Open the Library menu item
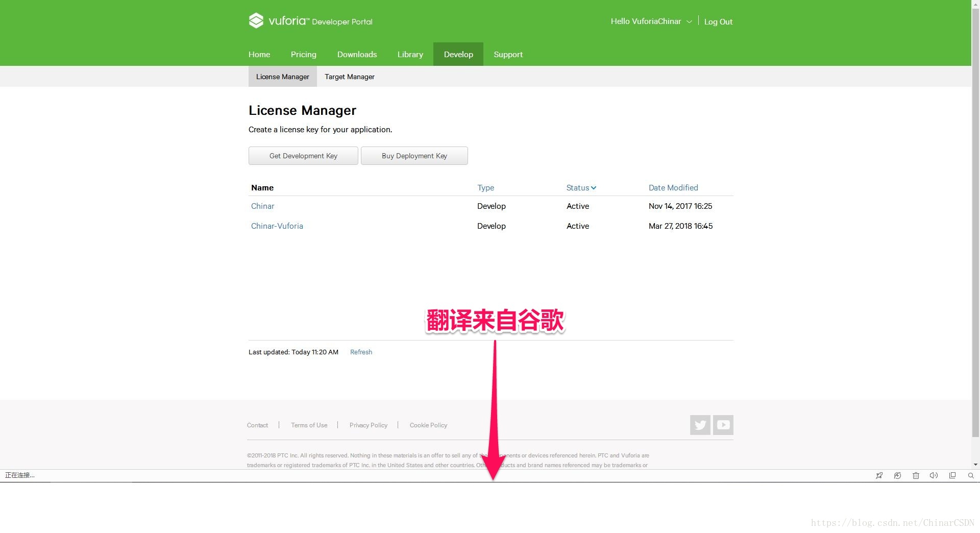Viewport: 980px width, 533px height. tap(410, 54)
